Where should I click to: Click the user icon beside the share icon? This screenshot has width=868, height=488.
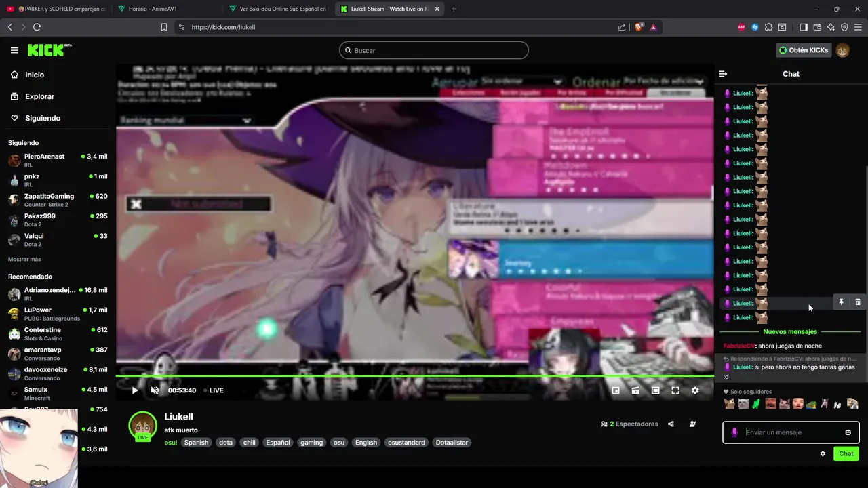tap(692, 424)
